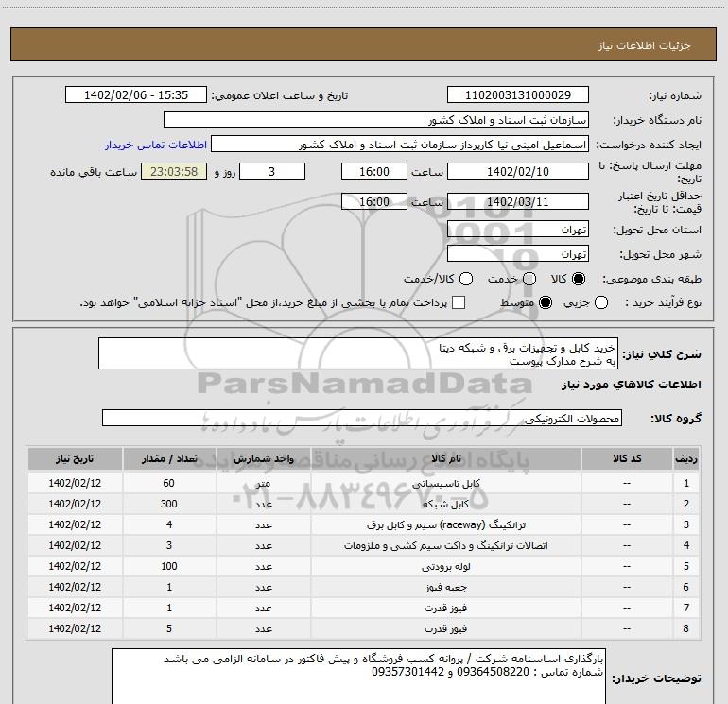Click the ایجاد کننده درخواست field

pos(400,145)
